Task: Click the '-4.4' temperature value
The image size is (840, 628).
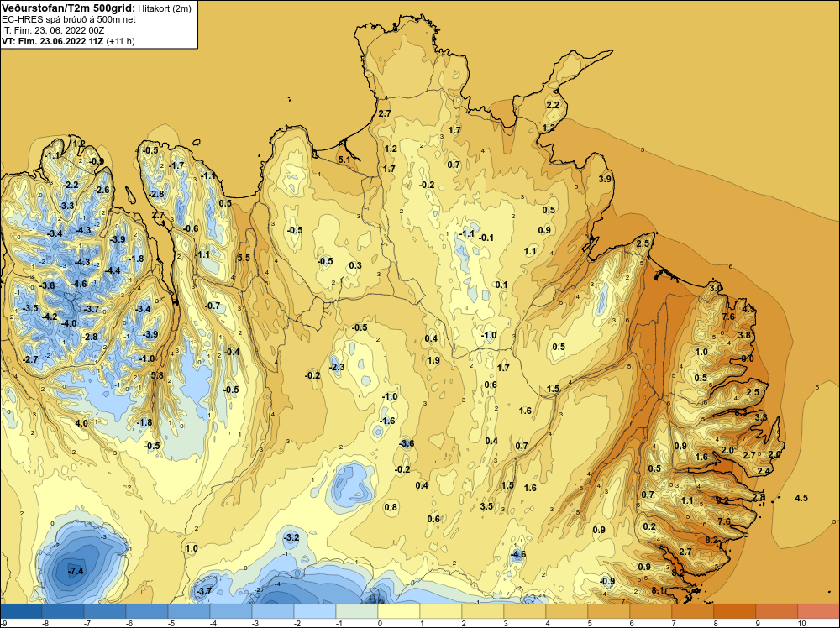Action: point(113,270)
